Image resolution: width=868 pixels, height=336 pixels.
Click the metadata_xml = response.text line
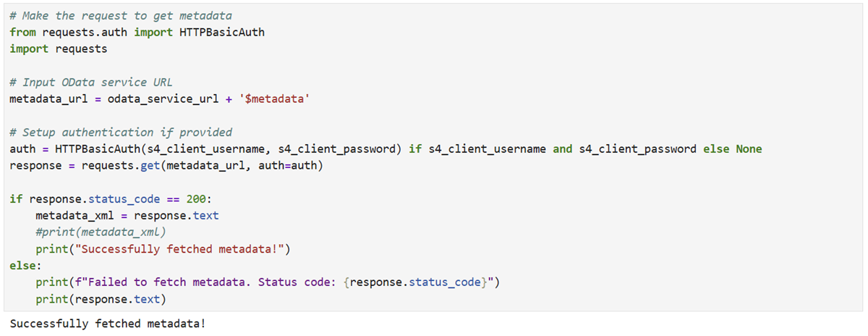(127, 216)
